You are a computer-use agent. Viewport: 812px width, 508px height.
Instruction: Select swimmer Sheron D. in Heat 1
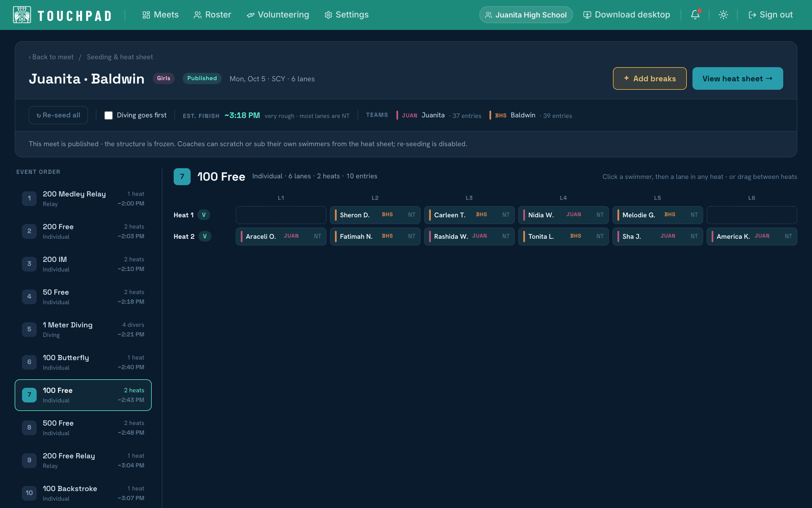coord(375,215)
